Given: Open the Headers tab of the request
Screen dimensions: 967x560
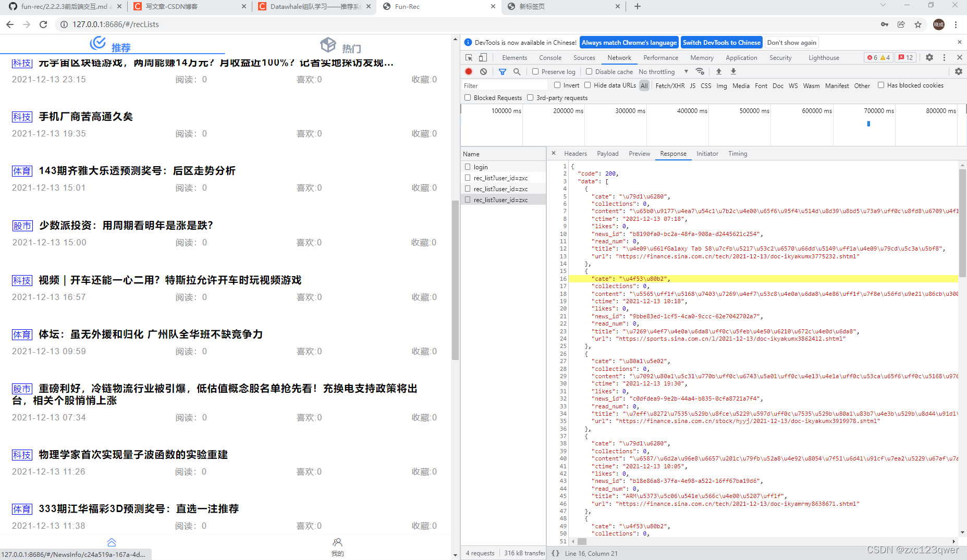Looking at the screenshot, I should pos(576,153).
